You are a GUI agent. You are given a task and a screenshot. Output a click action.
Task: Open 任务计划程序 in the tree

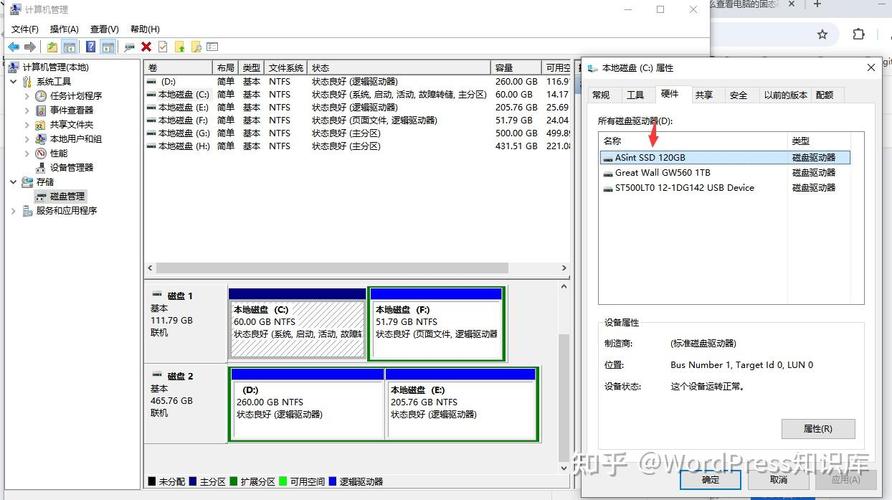(75, 96)
